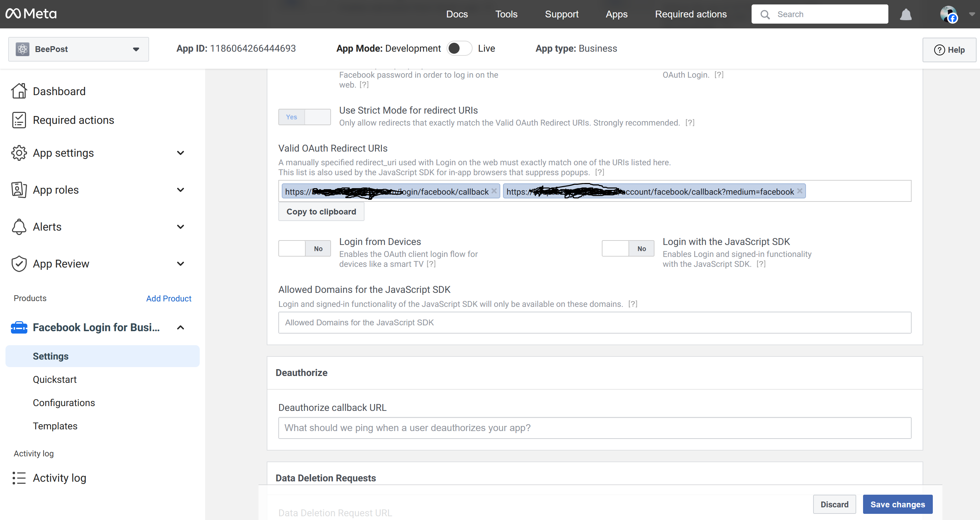Toggle Login from Devices switch
980x520 pixels.
[304, 249]
